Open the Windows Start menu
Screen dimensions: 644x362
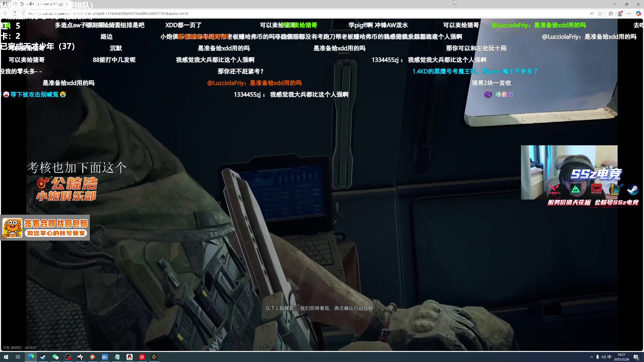[x=6, y=357]
